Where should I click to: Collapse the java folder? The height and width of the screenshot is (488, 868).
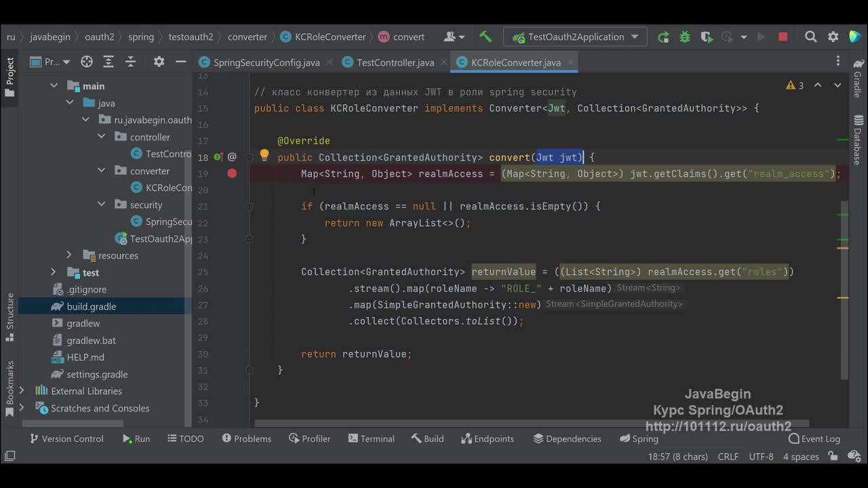70,102
